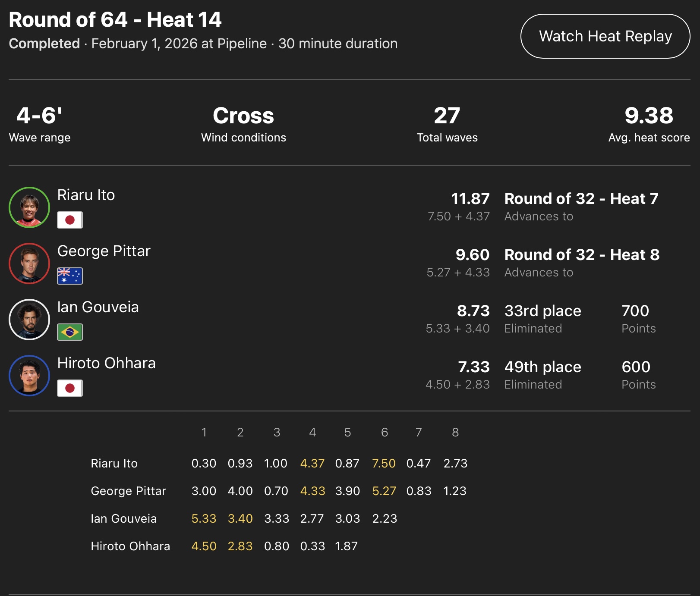This screenshot has width=700, height=596.
Task: Click Riaru Ito's profile avatar
Action: coord(29,207)
